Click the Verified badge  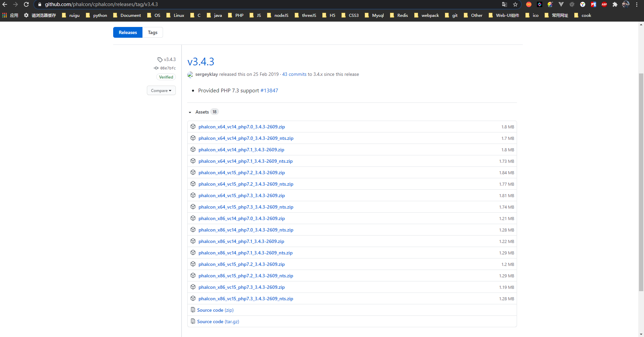pyautogui.click(x=166, y=77)
